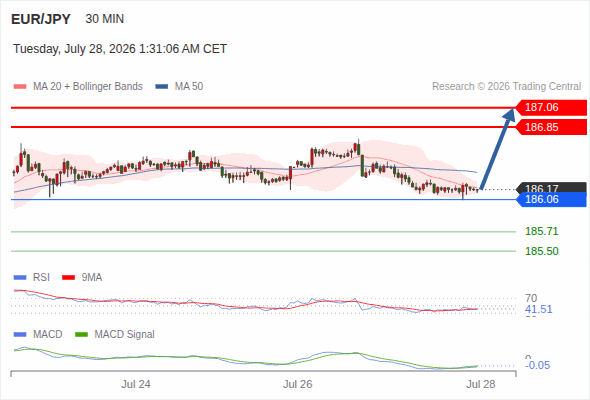Click the EUR/JPY pair title
This screenshot has height=400, width=590.
click(41, 19)
